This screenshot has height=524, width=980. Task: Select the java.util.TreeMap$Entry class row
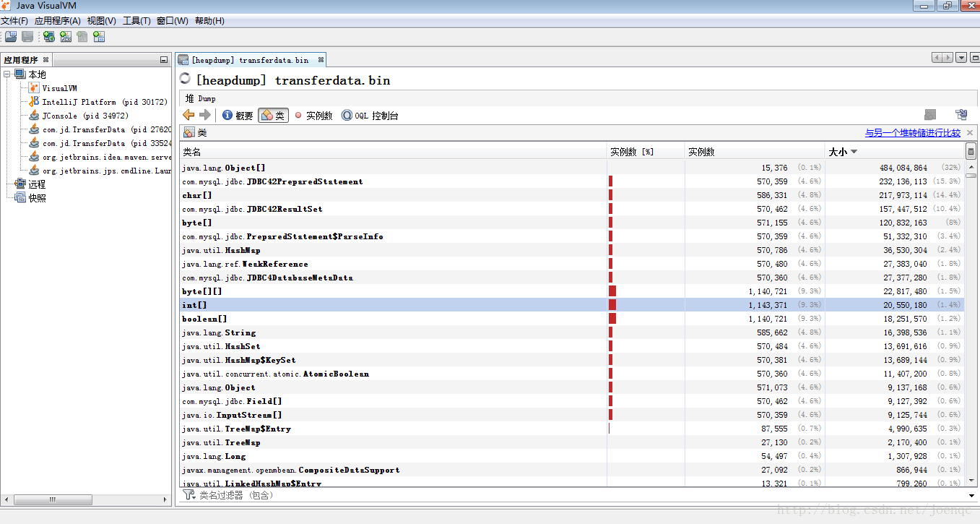[572, 429]
